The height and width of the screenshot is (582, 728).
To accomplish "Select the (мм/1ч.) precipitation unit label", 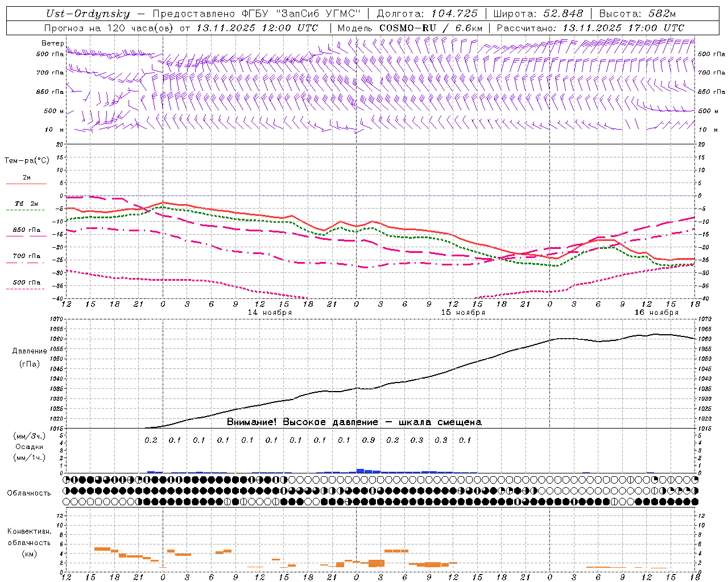I will [x=30, y=458].
